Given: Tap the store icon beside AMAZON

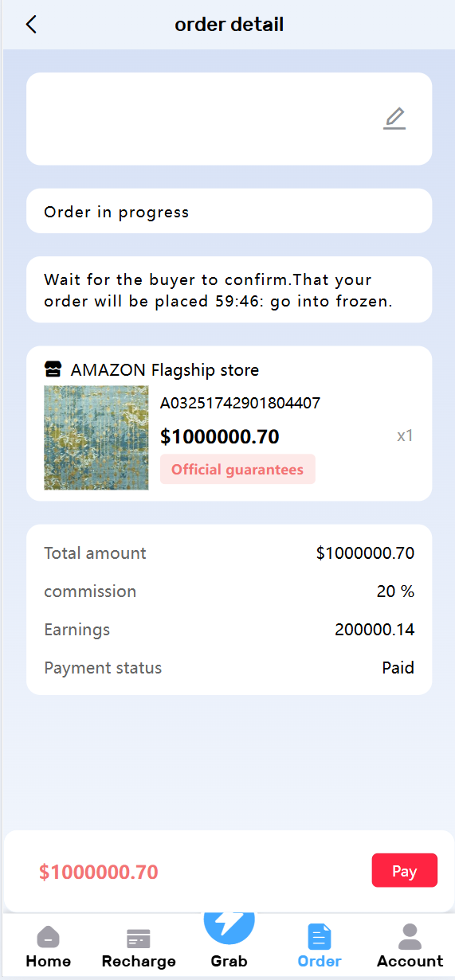Looking at the screenshot, I should 53,369.
